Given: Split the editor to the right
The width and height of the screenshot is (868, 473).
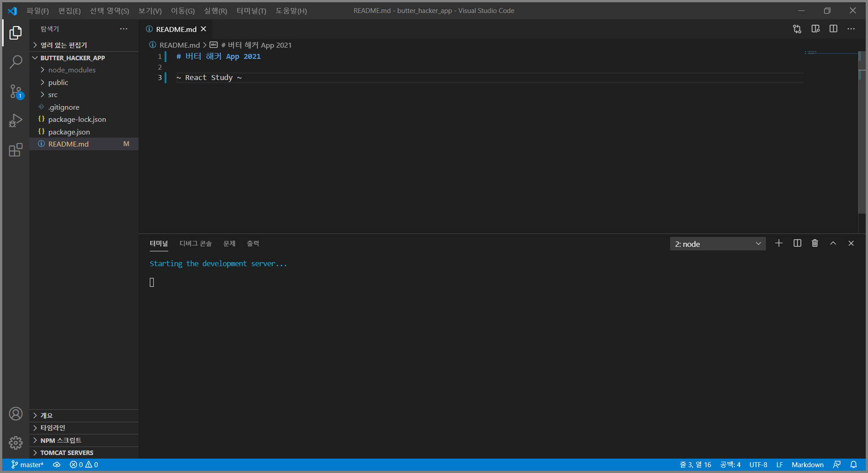Looking at the screenshot, I should coord(833,29).
